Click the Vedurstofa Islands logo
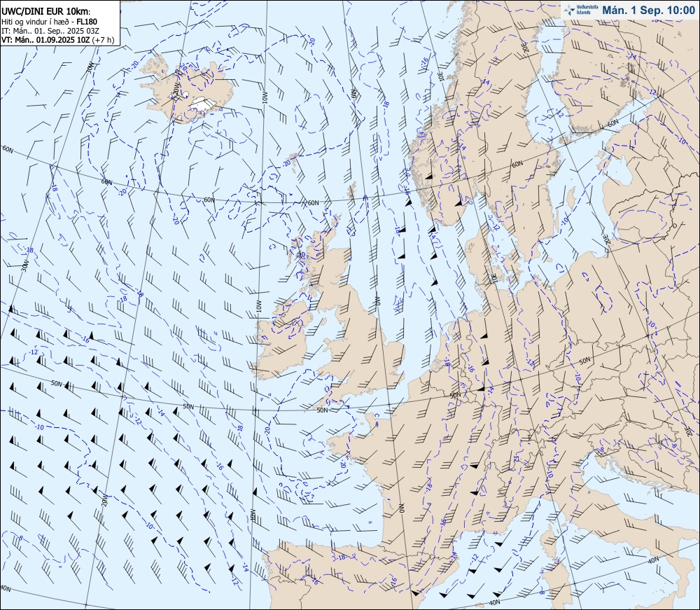The width and height of the screenshot is (700, 610). tap(580, 10)
